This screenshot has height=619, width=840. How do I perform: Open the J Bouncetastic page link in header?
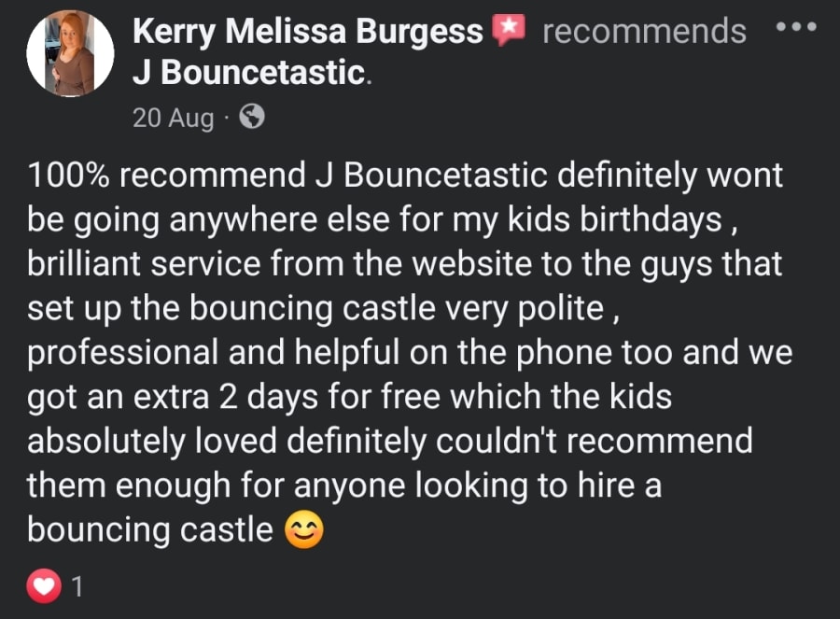[x=248, y=73]
